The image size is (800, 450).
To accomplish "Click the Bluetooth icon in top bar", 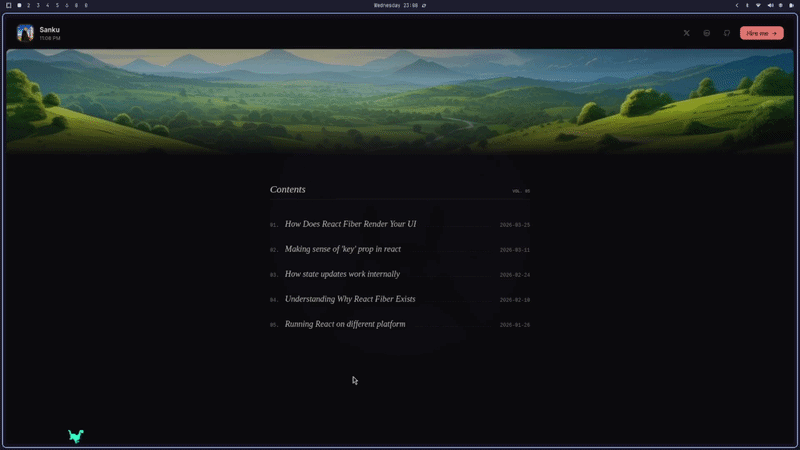I will point(747,5).
